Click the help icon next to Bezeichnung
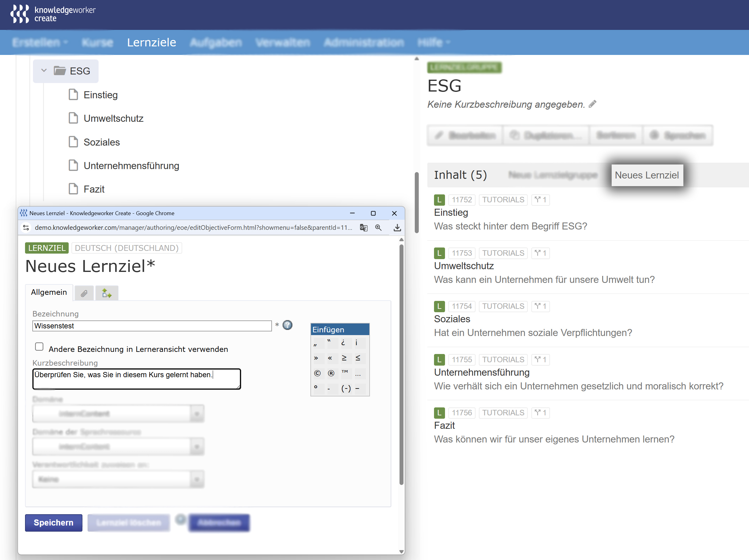 point(287,325)
